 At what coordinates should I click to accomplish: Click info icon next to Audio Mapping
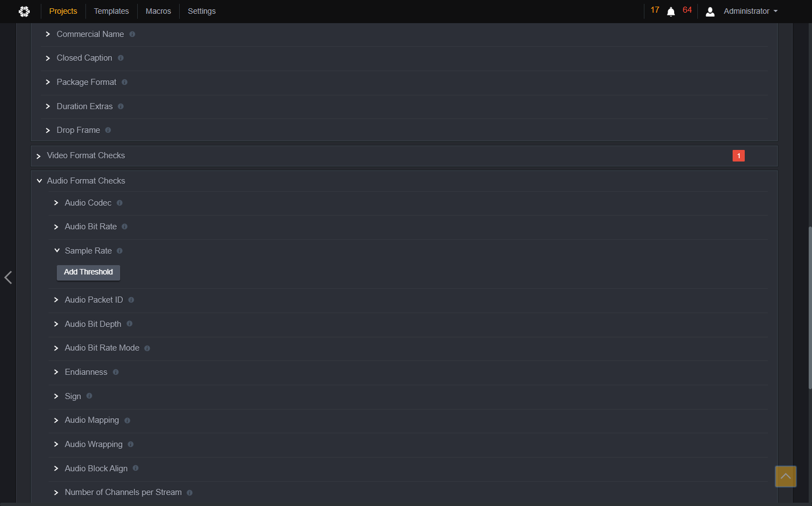click(127, 421)
